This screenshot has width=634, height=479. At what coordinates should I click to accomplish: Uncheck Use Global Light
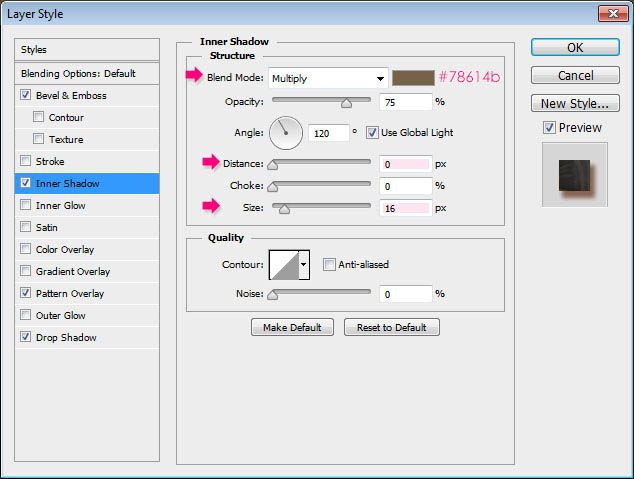[x=372, y=132]
